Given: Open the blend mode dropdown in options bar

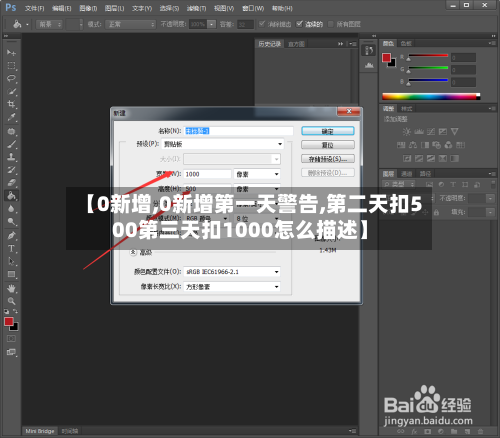Looking at the screenshot, I should point(130,24).
